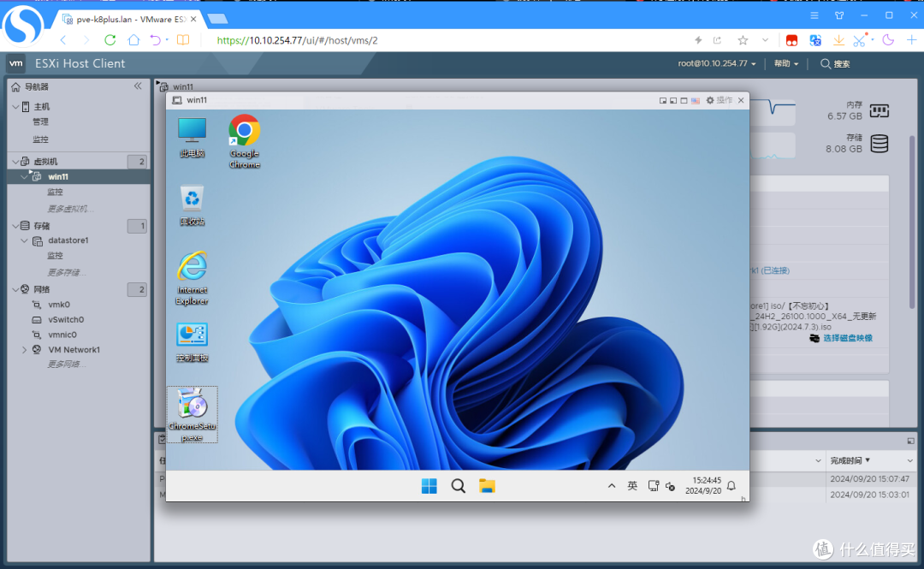Toggle browser night mode moon icon
Image resolution: width=924 pixels, height=569 pixels.
point(888,40)
